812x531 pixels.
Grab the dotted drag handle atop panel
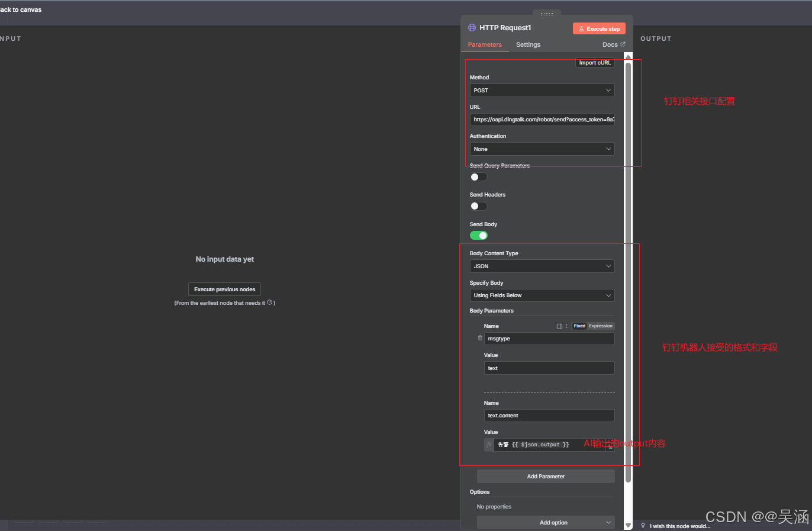tap(547, 14)
